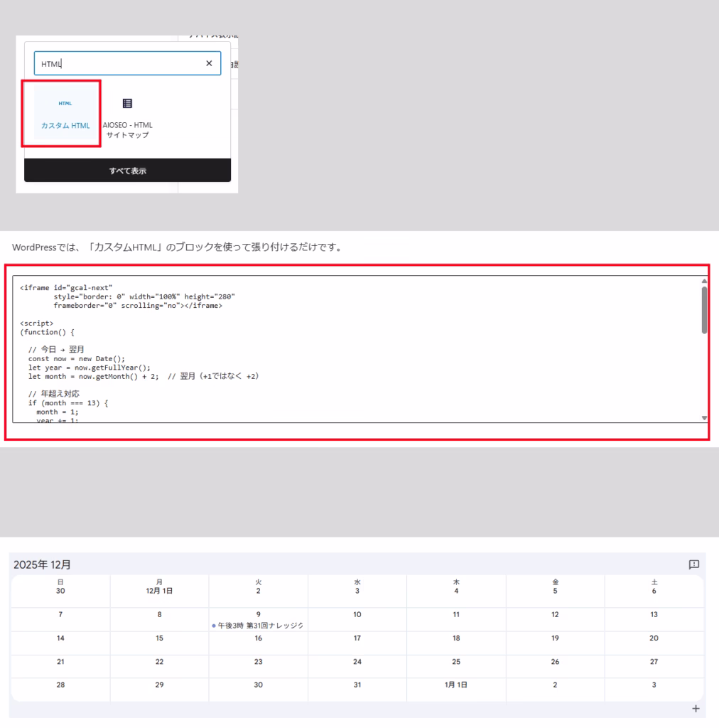
Task: Click the code box scrollbar thumb
Action: (704, 309)
